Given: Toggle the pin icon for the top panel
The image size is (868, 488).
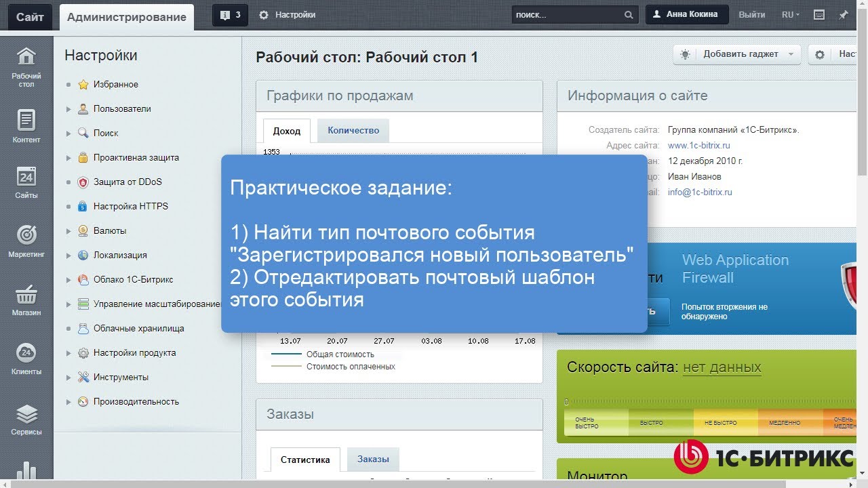Looking at the screenshot, I should (x=844, y=15).
